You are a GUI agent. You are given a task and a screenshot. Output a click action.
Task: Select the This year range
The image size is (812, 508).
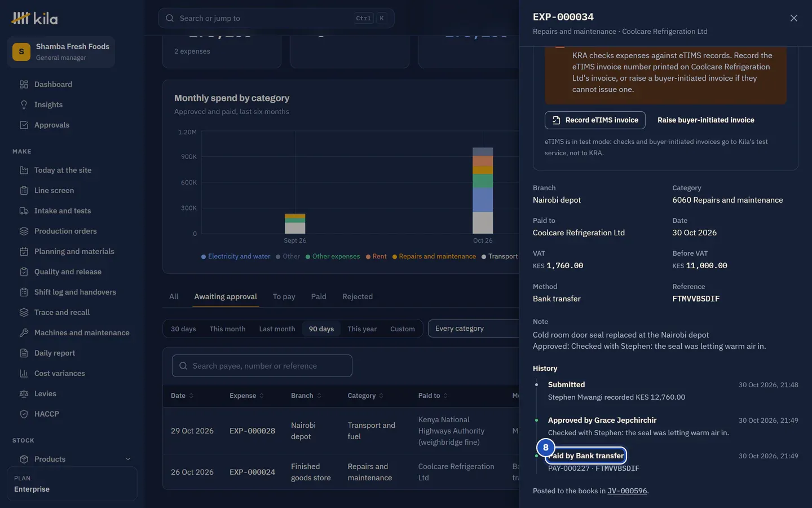click(362, 329)
